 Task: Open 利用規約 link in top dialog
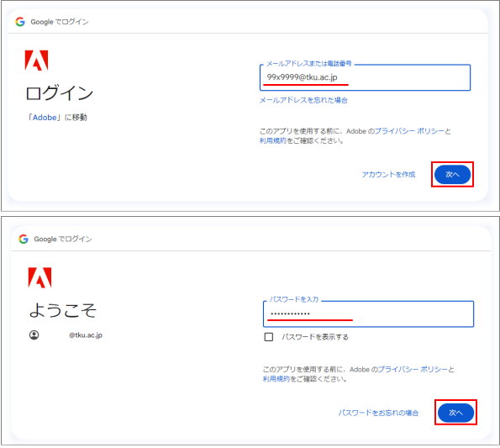(273, 140)
